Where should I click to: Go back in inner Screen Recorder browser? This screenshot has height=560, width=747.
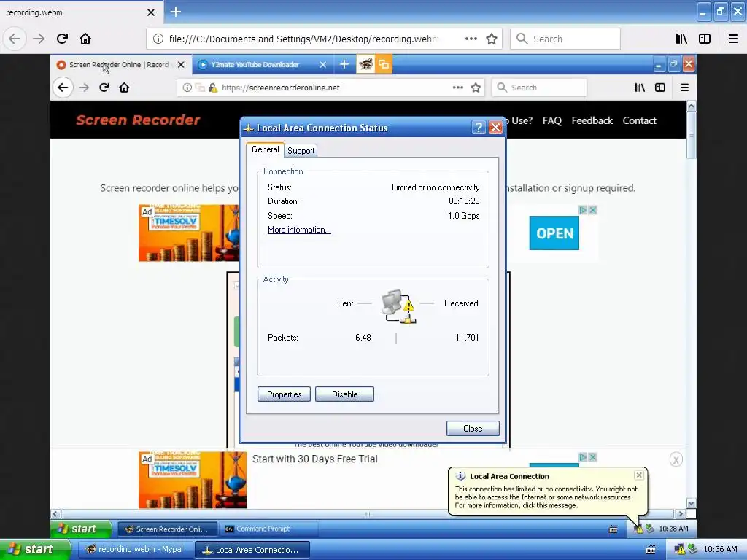[x=63, y=87]
